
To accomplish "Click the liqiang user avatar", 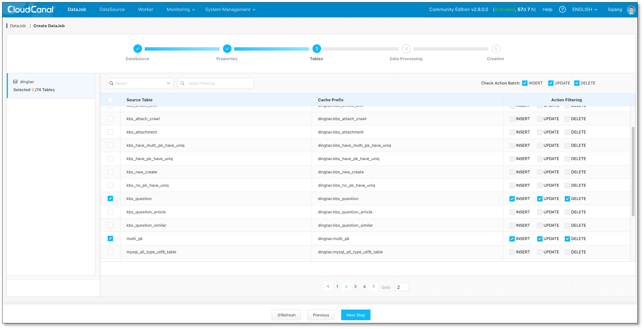I will tap(631, 10).
